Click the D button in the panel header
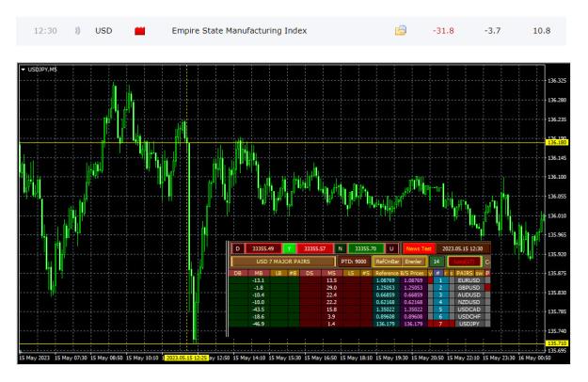The height and width of the screenshot is (382, 588). pyautogui.click(x=237, y=248)
